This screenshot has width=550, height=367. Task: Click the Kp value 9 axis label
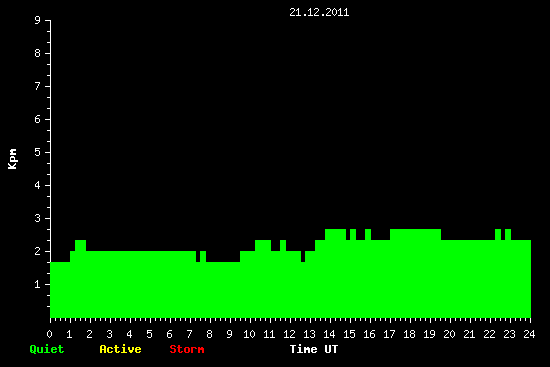[x=38, y=20]
